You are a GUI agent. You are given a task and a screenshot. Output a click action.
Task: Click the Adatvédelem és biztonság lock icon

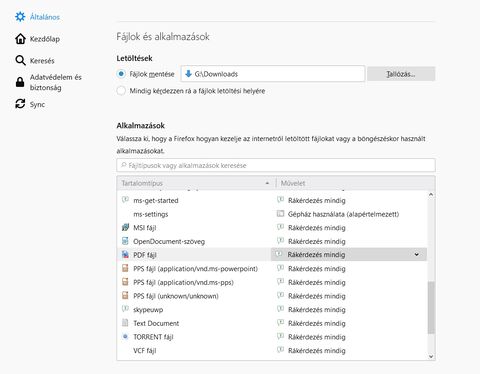click(x=20, y=82)
